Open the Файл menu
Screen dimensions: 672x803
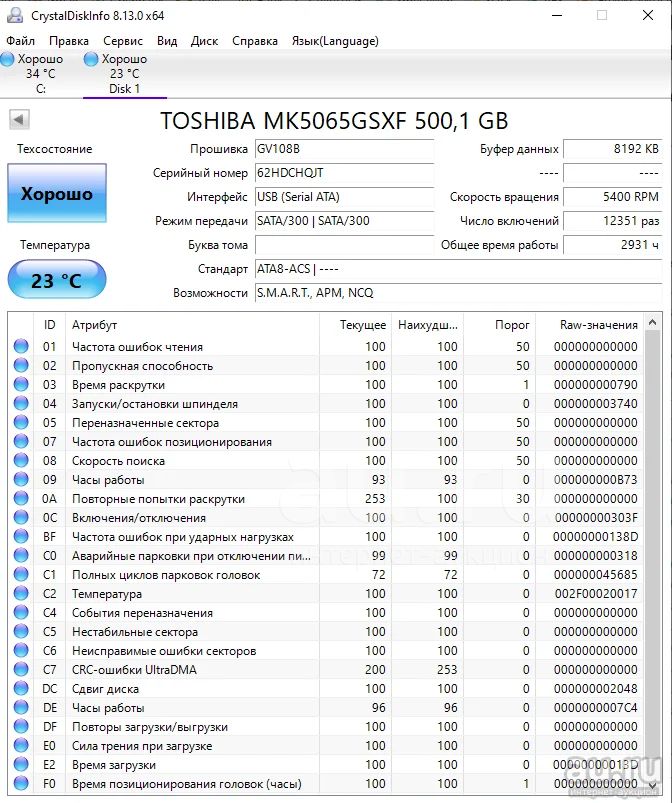(x=20, y=41)
